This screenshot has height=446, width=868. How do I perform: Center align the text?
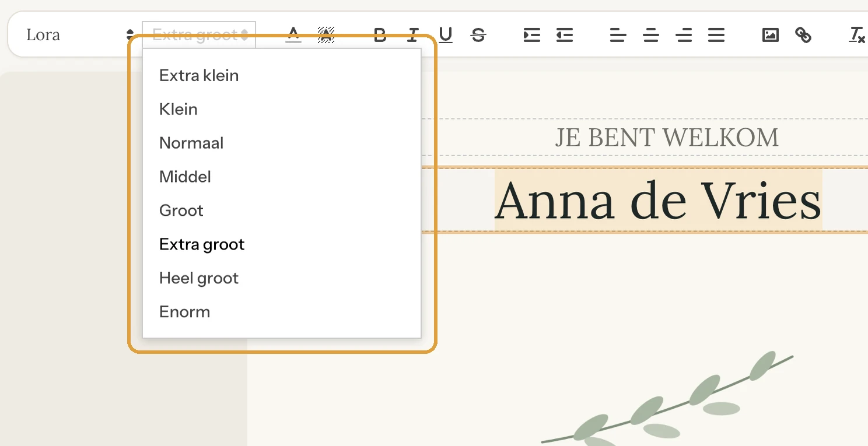click(651, 35)
